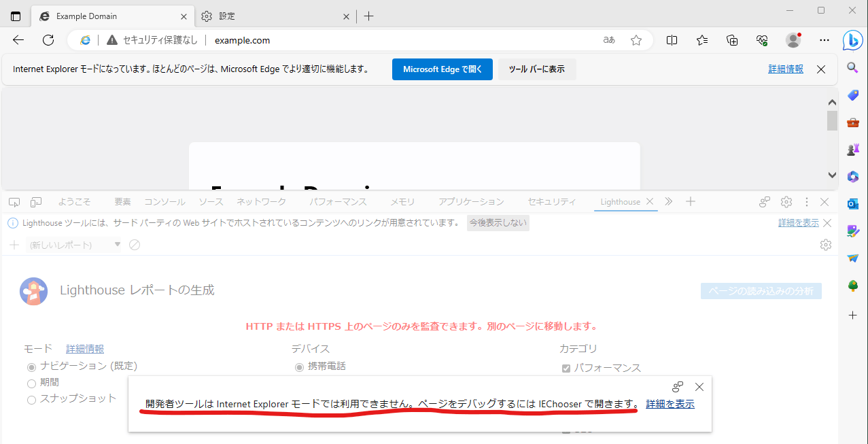
Task: Click ページの読み込みの分析 button
Action: coord(761,291)
